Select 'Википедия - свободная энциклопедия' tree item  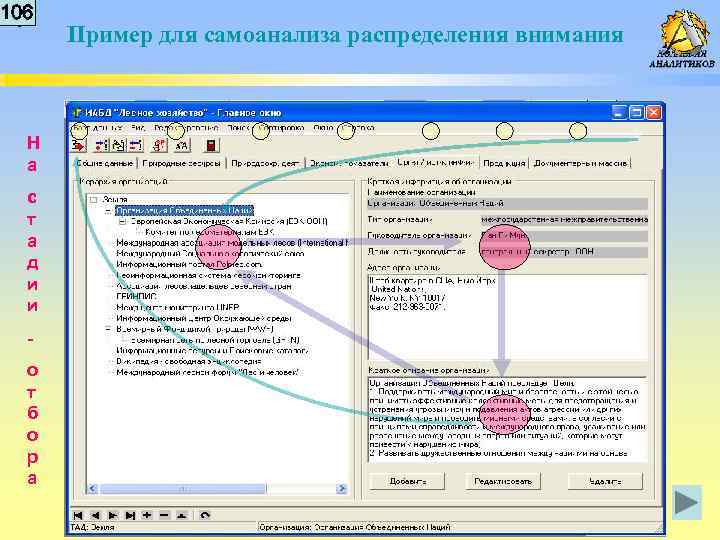point(188,362)
